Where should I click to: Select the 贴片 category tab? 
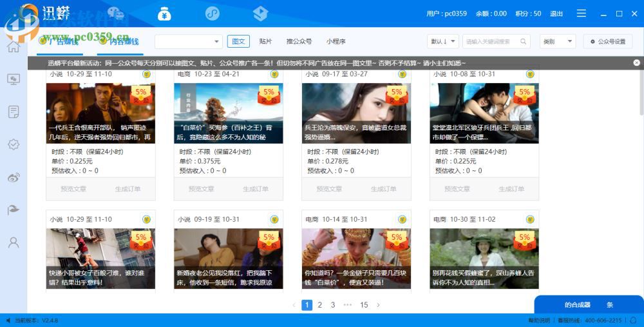click(266, 41)
